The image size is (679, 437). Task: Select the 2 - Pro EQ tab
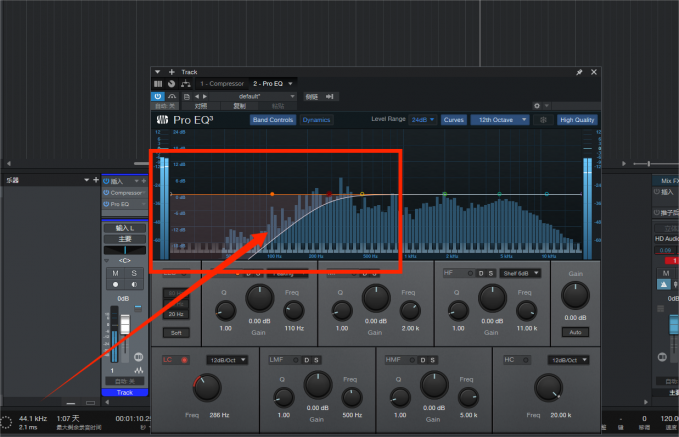(268, 84)
